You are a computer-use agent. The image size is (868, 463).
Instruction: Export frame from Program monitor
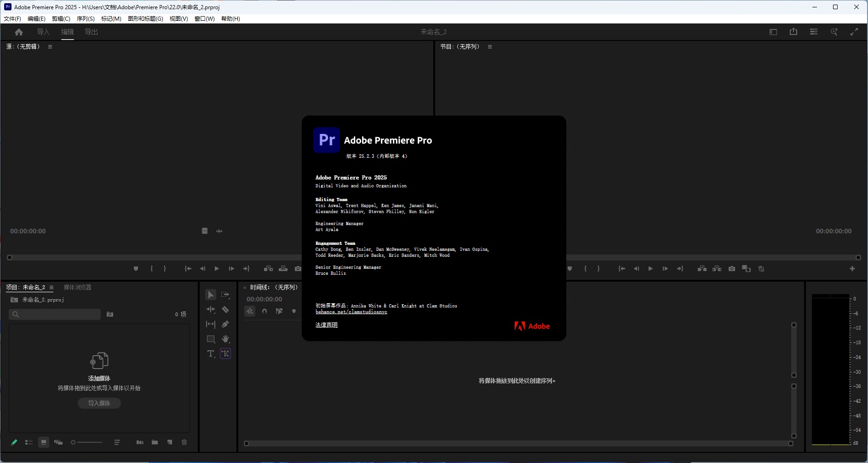pos(732,269)
